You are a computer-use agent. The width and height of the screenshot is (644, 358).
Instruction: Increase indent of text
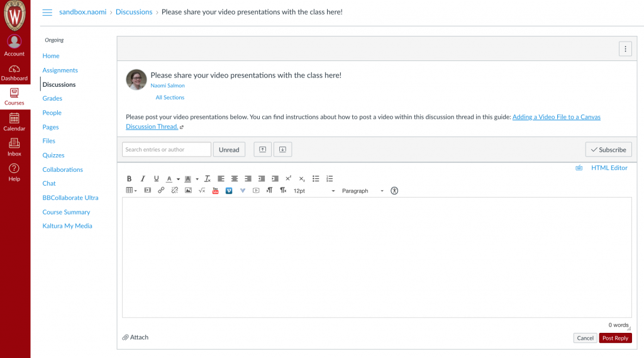[275, 179]
